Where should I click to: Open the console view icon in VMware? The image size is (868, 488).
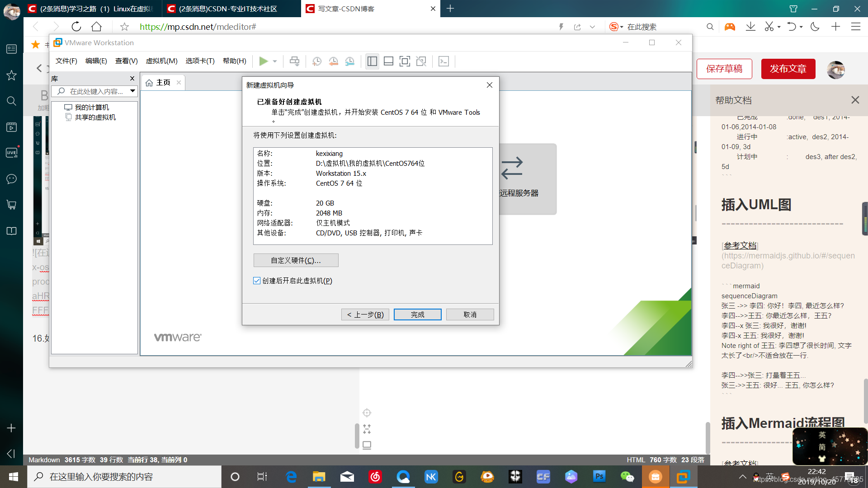coord(443,61)
